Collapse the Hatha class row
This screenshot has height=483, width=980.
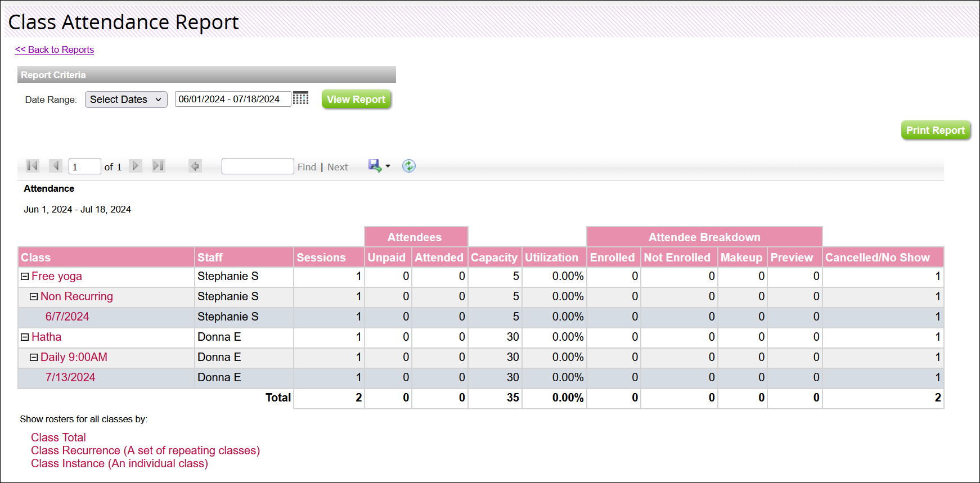(x=25, y=337)
